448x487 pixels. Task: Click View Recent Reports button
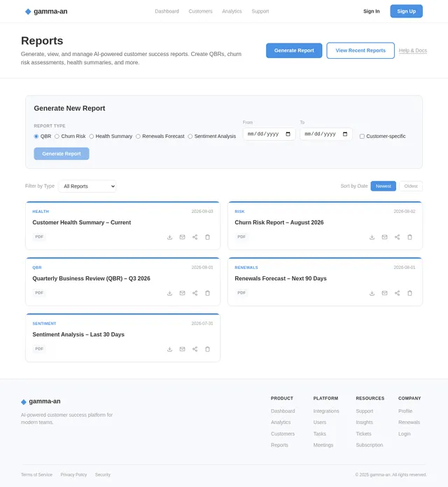360,50
